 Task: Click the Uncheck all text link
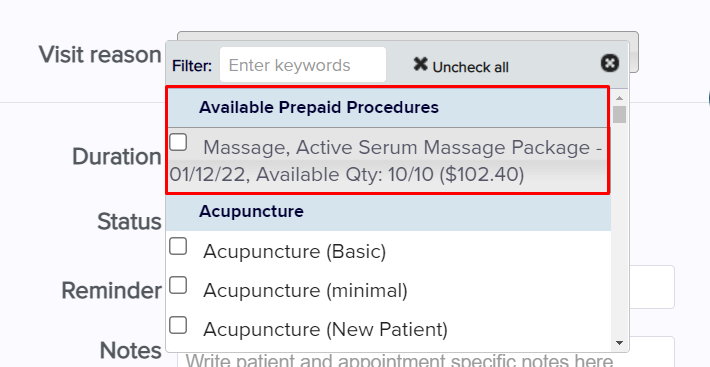tap(470, 67)
